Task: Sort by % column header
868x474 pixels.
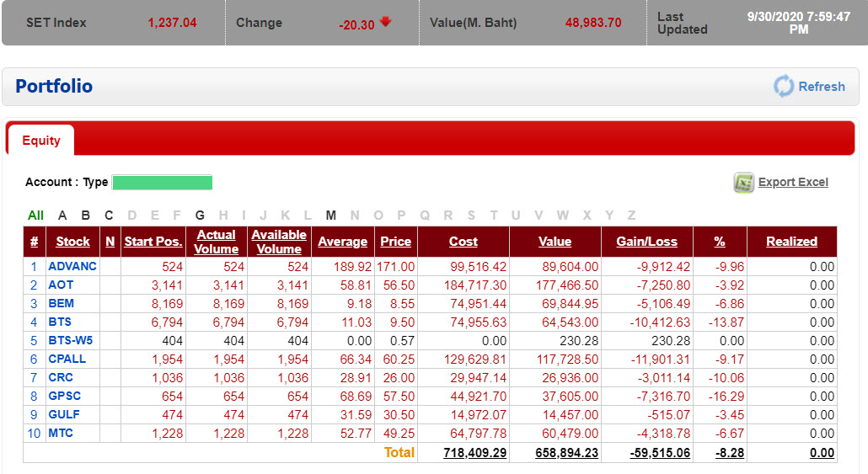Action: coord(720,242)
